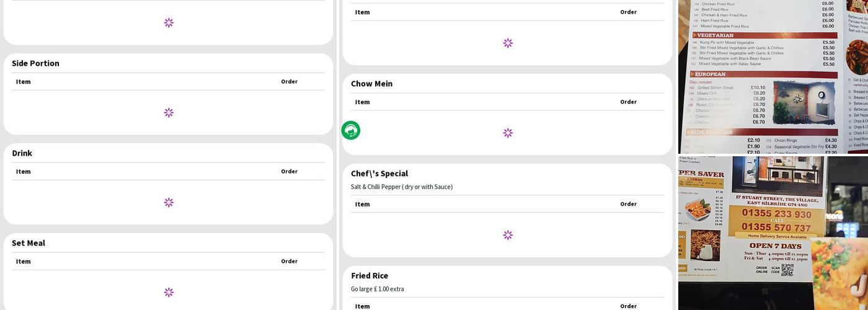Click the loading spinner under Side Portion

click(x=169, y=113)
